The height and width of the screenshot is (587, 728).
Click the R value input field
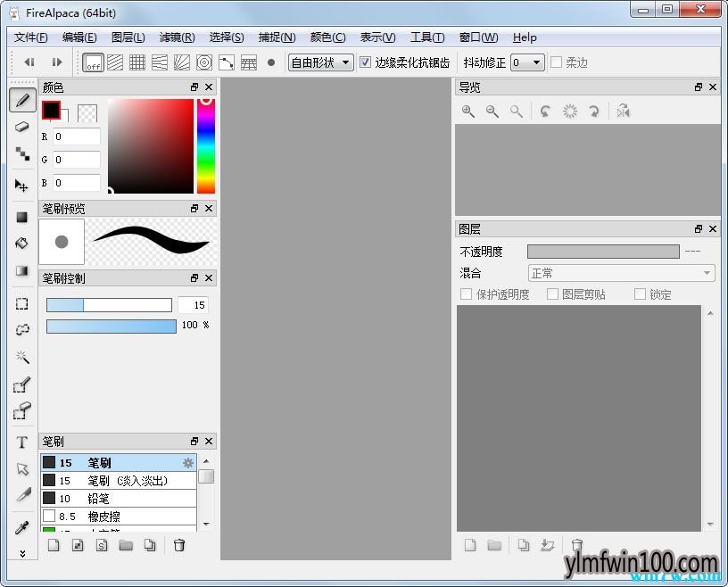(x=77, y=136)
